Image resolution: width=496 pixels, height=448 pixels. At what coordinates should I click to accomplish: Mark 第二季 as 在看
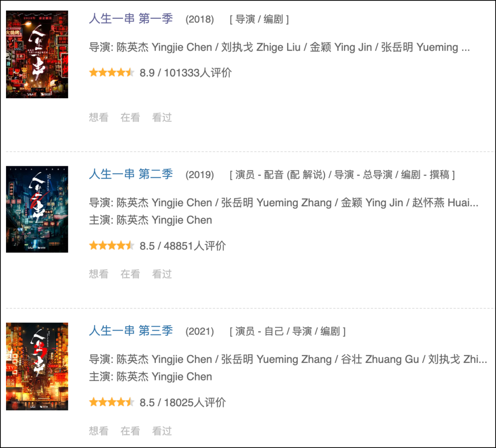coord(130,274)
